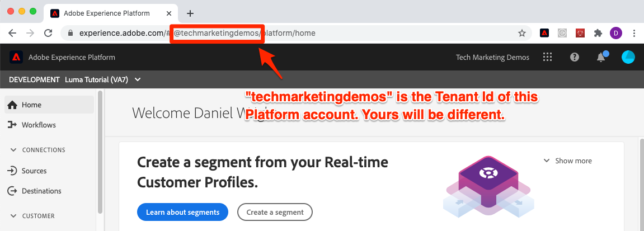Image resolution: width=644 pixels, height=231 pixels.
Task: Open the Extensions puzzle piece menu
Action: (x=598, y=33)
